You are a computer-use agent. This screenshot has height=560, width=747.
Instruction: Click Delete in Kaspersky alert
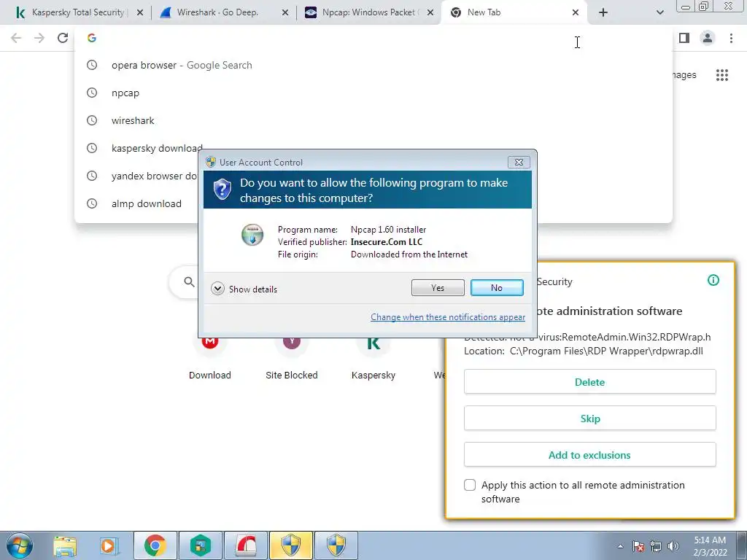(589, 382)
